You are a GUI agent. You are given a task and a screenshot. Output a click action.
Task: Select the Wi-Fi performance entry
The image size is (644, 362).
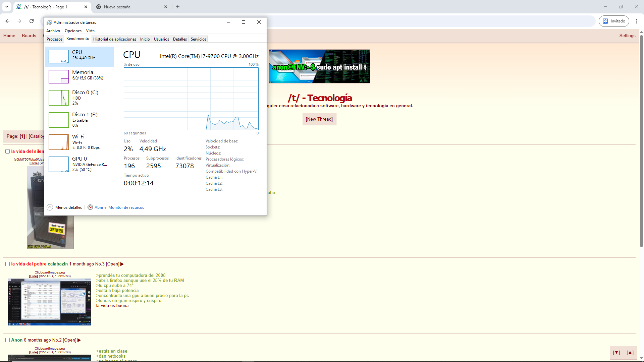tap(79, 142)
